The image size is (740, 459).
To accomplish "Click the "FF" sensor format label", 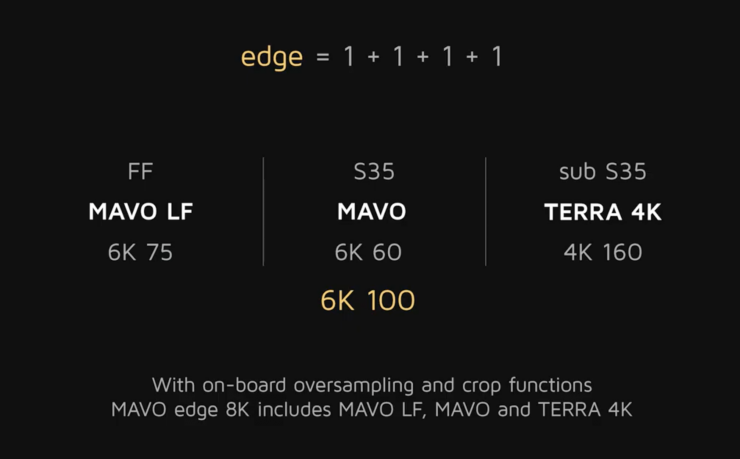I will [x=140, y=172].
